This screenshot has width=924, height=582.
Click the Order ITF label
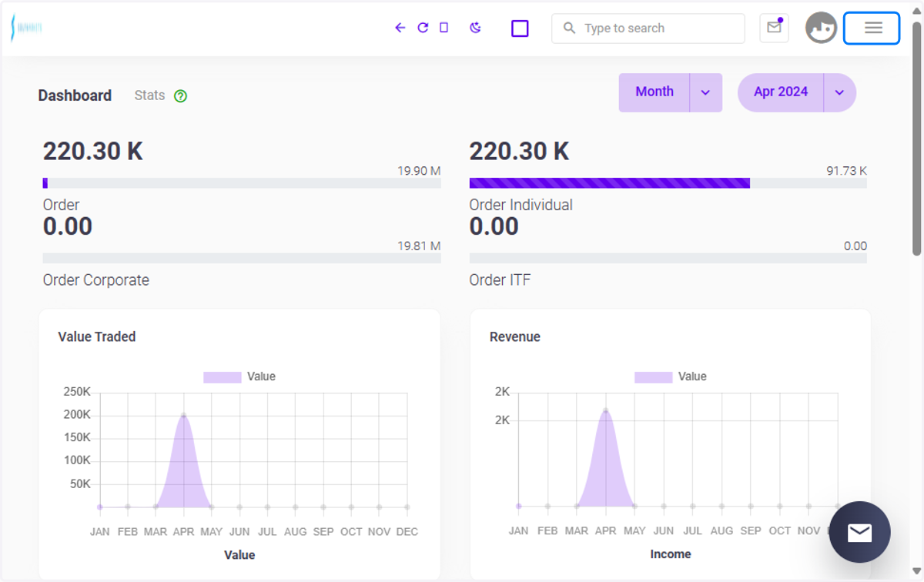coord(500,280)
